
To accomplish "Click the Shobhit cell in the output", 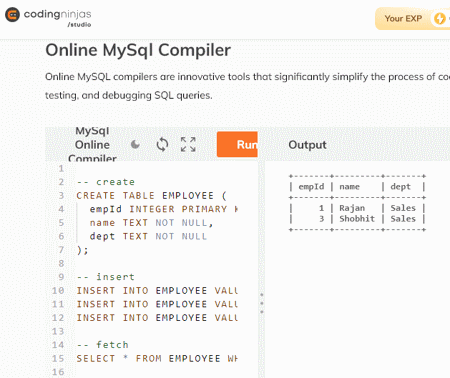I will point(357,219).
